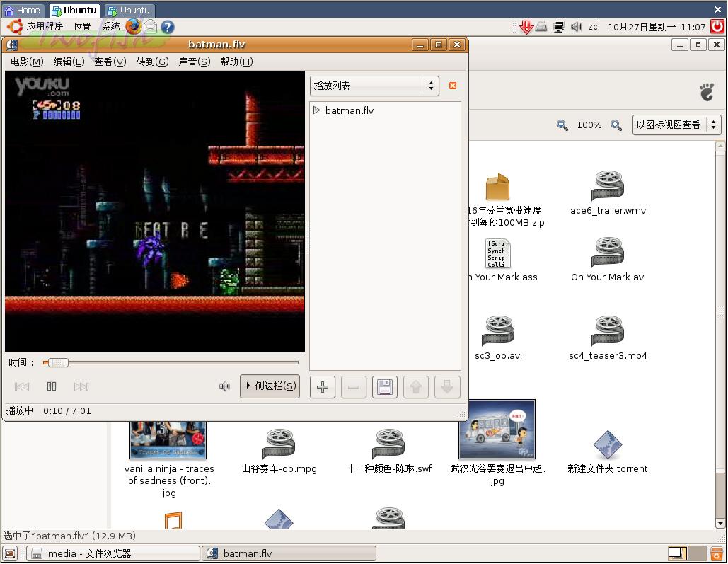This screenshot has height=564, width=728.
Task: Select sc3_op.avi video file
Action: tap(498, 330)
